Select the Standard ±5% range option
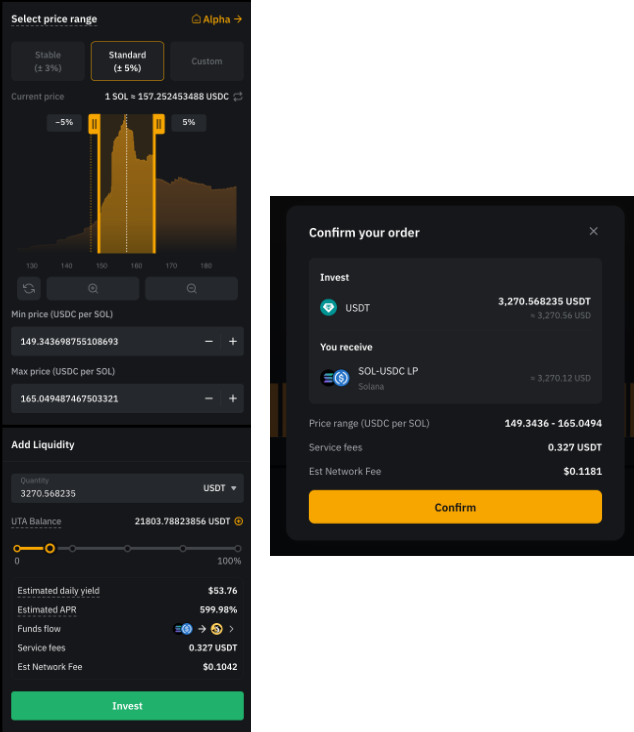 [127, 61]
